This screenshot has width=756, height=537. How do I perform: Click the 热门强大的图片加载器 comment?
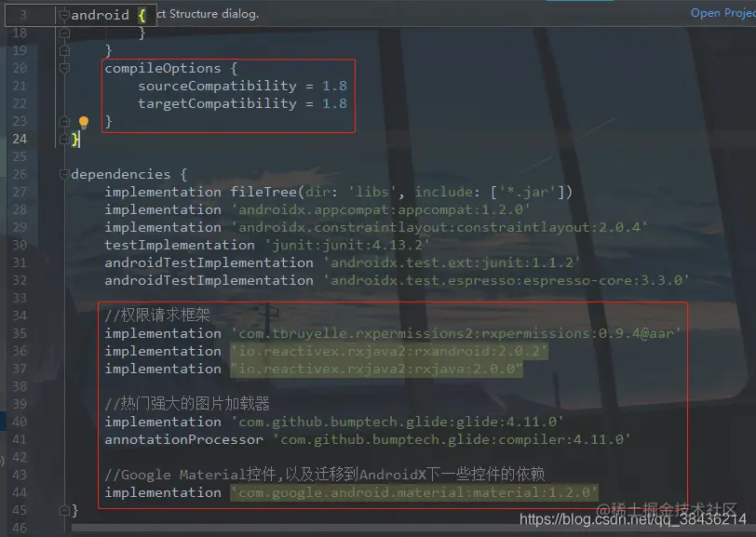click(x=187, y=404)
